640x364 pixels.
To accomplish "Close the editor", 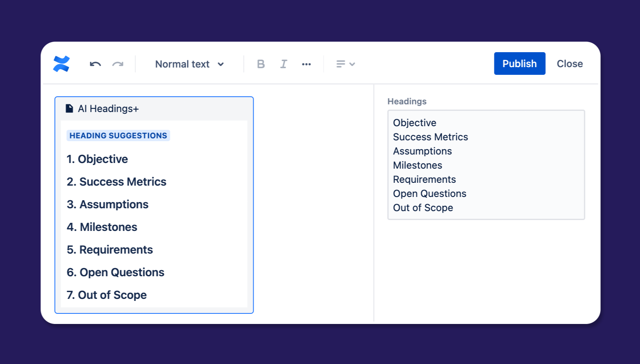I will pyautogui.click(x=570, y=63).
